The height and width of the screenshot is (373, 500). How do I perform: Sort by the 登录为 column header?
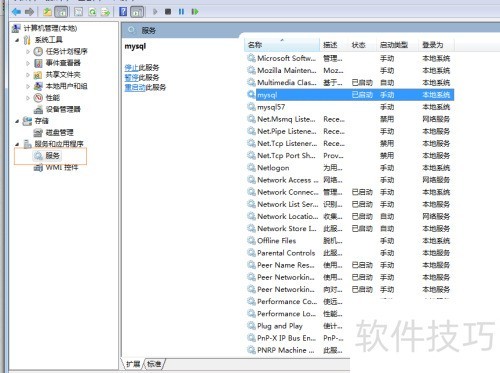point(436,45)
